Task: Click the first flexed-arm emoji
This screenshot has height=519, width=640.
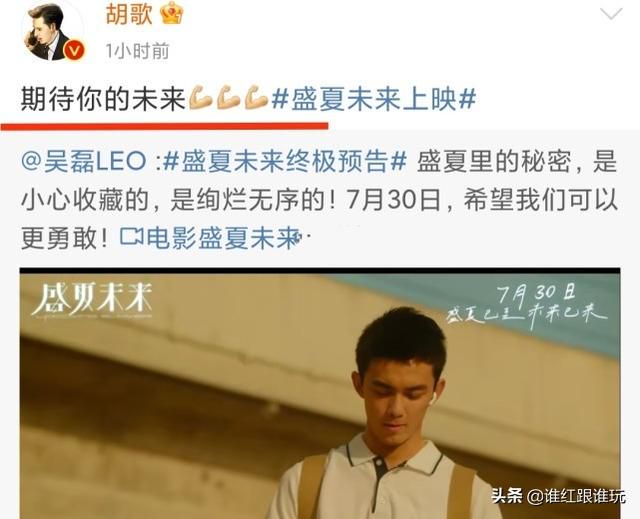Action: (201, 98)
